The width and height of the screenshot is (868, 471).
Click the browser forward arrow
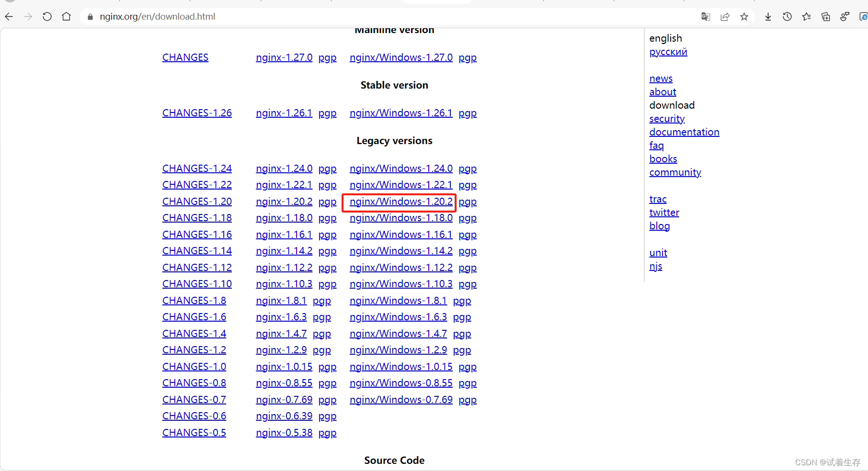click(x=28, y=17)
